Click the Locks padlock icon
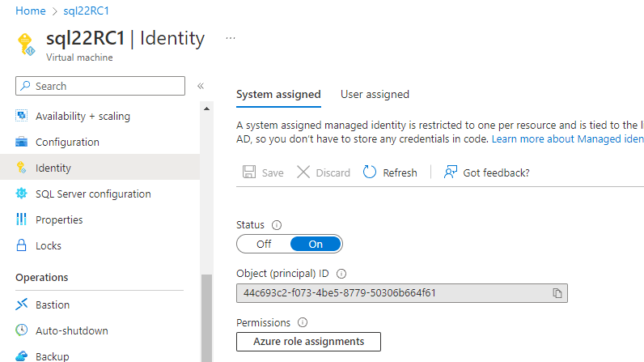The height and width of the screenshot is (362, 644). tap(21, 245)
